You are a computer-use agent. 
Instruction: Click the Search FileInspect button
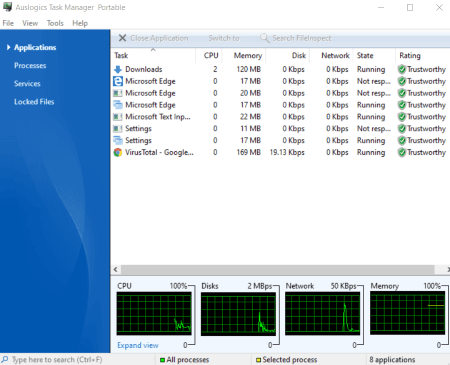296,38
